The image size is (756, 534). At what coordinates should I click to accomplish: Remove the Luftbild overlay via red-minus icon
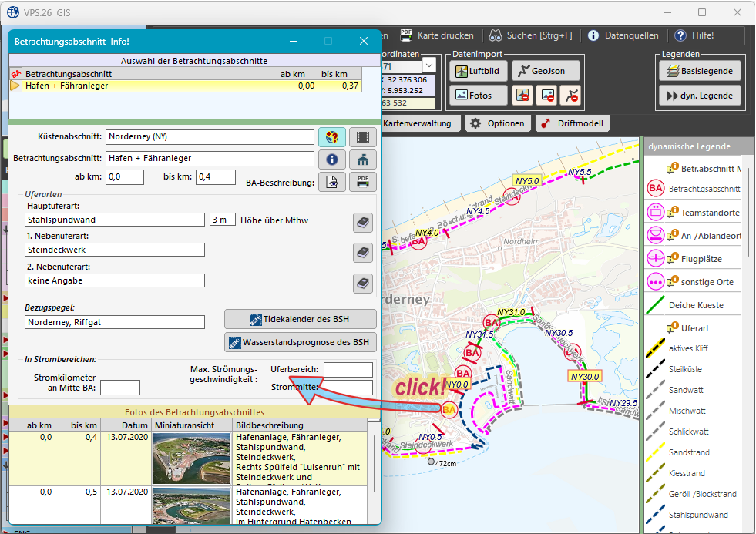524,95
